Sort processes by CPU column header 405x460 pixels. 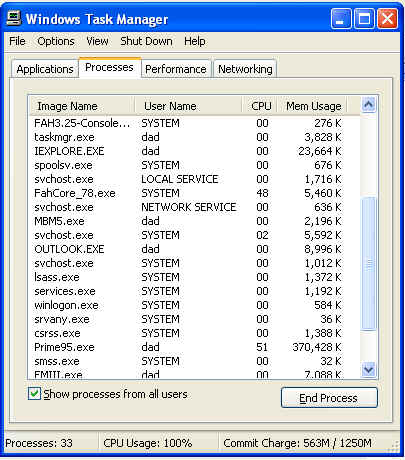click(259, 106)
